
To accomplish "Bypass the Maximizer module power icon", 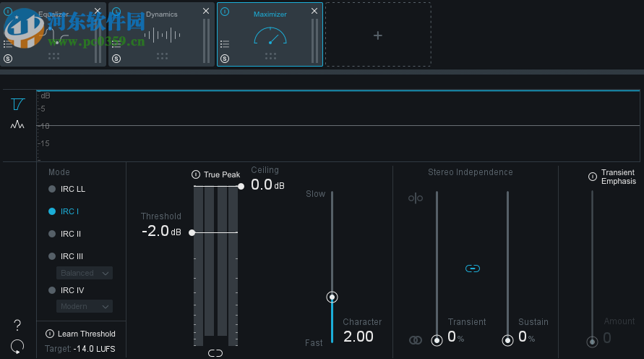I will point(225,12).
